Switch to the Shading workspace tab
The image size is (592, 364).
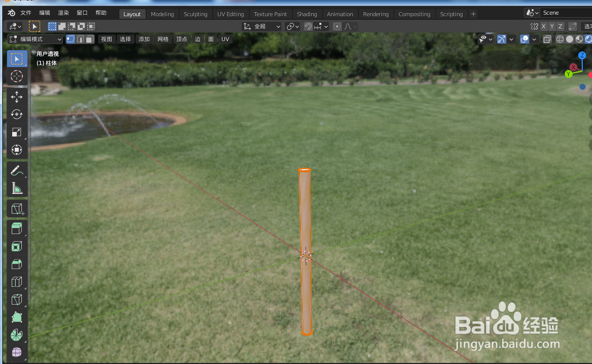[307, 14]
